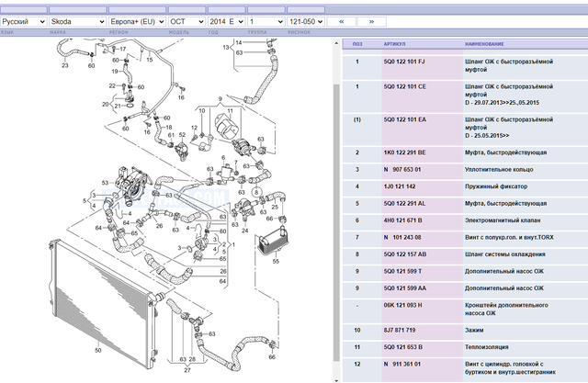Image resolution: width=588 pixels, height=383 pixels.
Task: Select part number 1J0 121 142
Action: 400,186
